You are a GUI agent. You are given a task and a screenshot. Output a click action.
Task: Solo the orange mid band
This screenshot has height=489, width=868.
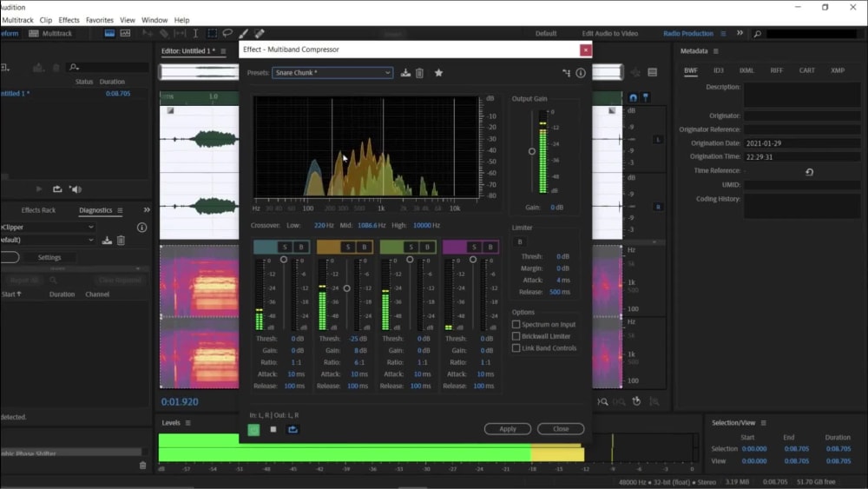(x=348, y=247)
